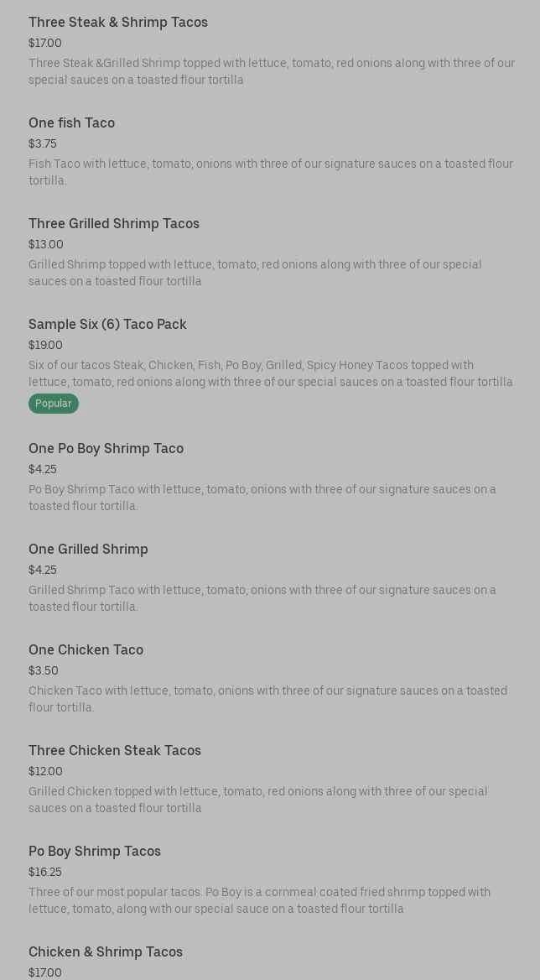Open the Three Steak & Shrimp Tacos item

coord(118,23)
